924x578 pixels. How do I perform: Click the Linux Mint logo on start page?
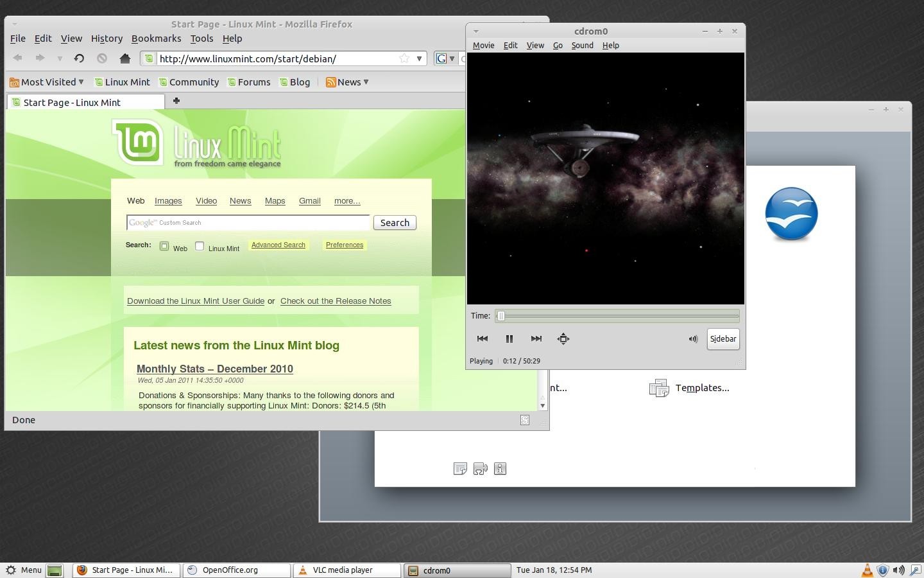[x=196, y=144]
